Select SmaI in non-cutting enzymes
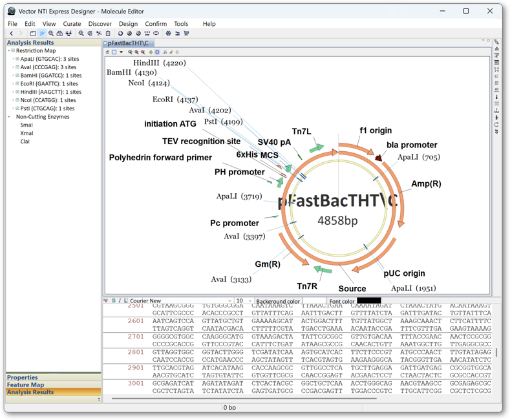 tap(27, 125)
